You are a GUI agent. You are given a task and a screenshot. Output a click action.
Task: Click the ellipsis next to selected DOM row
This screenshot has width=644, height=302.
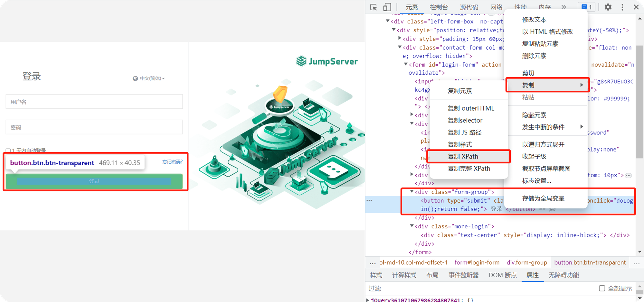click(369, 200)
